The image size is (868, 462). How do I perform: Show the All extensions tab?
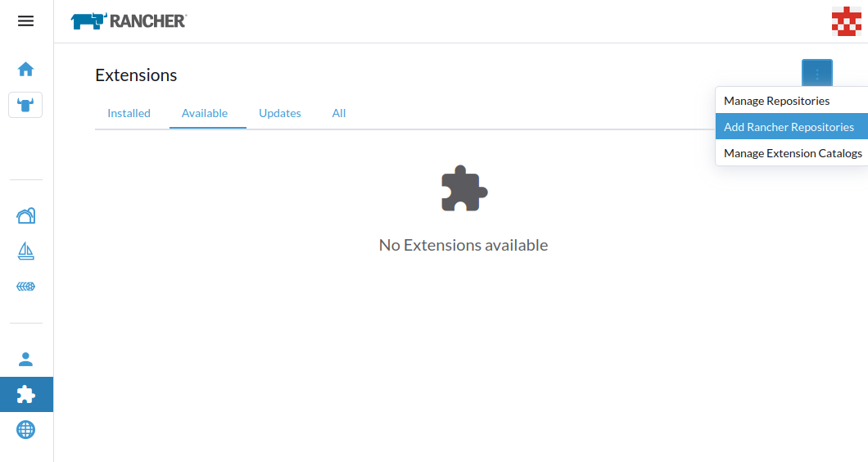[x=339, y=113]
